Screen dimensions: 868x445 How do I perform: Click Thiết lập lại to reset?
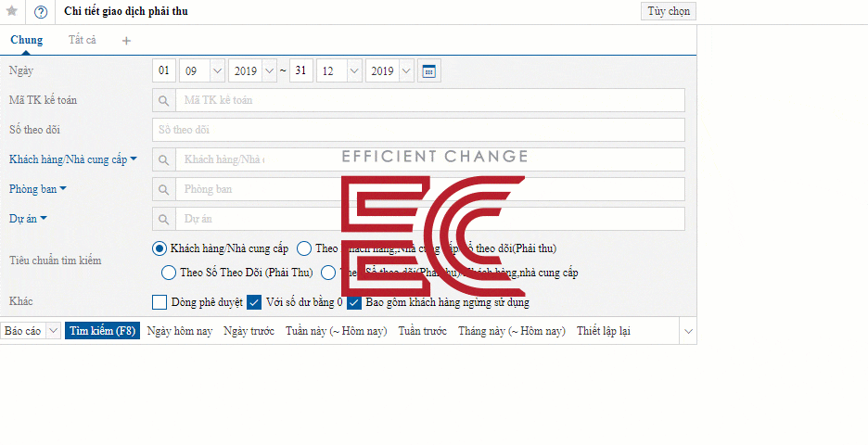604,331
